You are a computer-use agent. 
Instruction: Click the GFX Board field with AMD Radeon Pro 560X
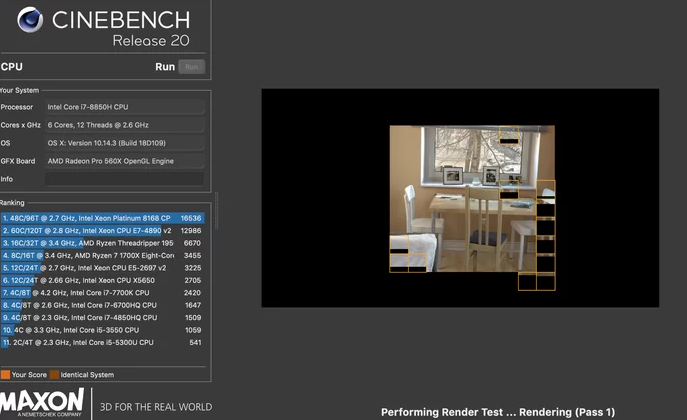coord(124,161)
